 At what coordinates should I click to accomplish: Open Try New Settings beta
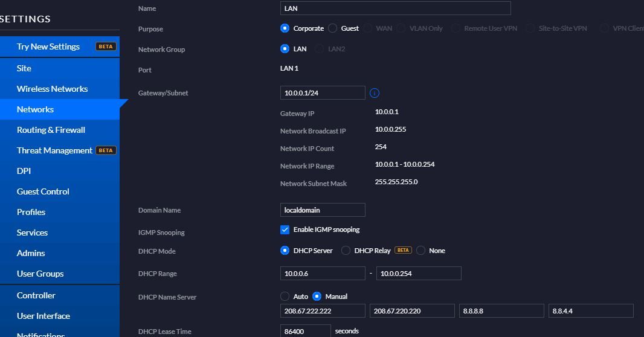point(48,47)
